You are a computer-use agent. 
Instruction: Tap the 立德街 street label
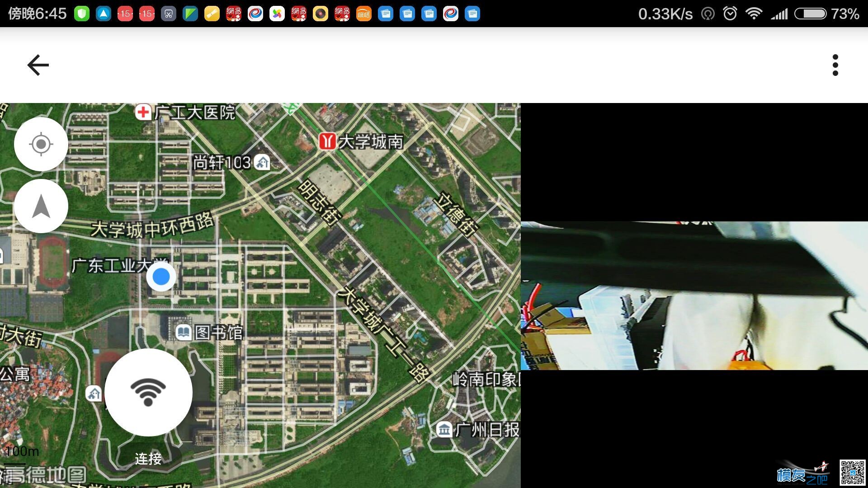pos(456,214)
